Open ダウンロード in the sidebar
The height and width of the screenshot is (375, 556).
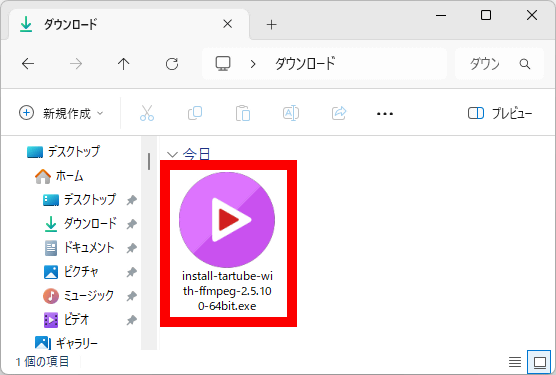click(x=80, y=224)
